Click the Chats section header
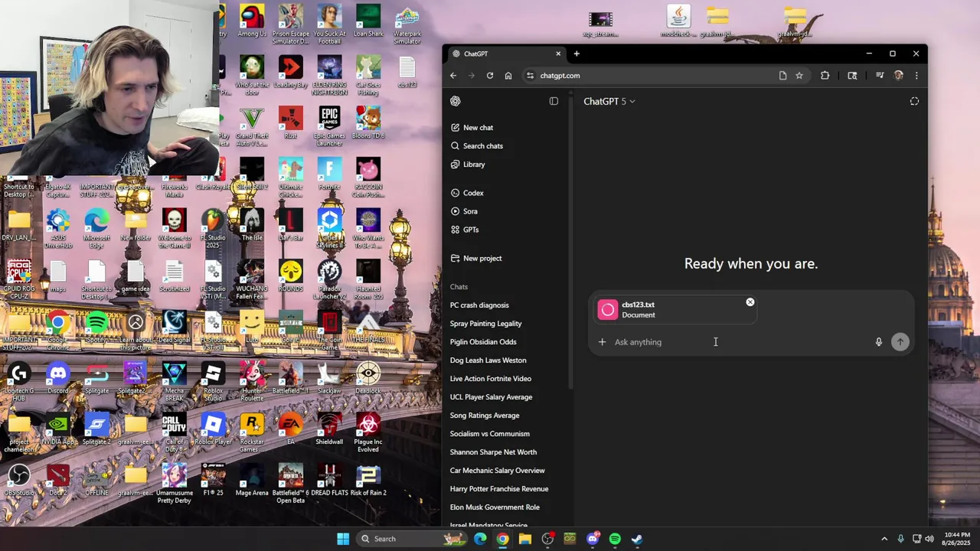 pos(459,287)
